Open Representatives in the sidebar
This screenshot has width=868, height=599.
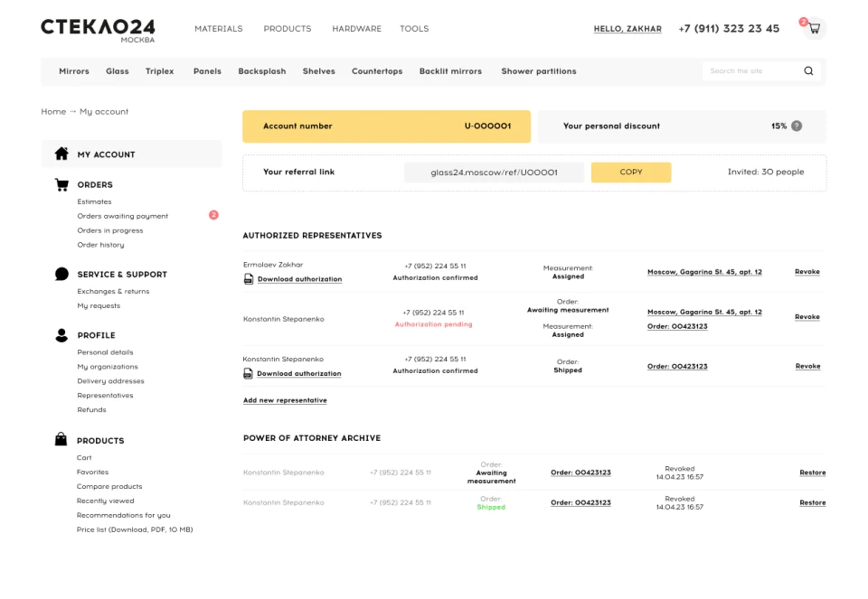[x=105, y=396]
